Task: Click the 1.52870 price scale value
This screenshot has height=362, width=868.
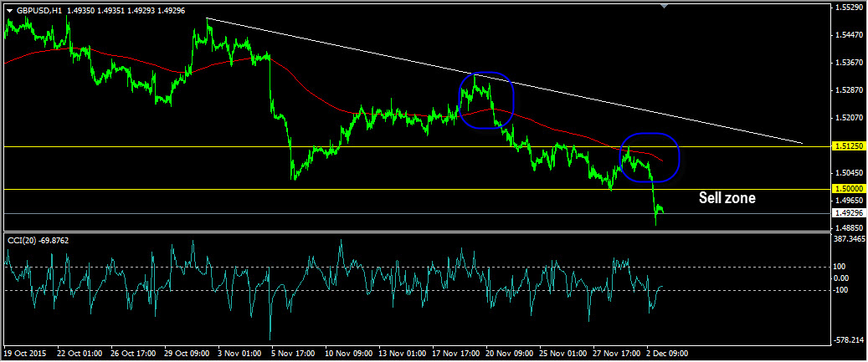Action: [x=850, y=90]
